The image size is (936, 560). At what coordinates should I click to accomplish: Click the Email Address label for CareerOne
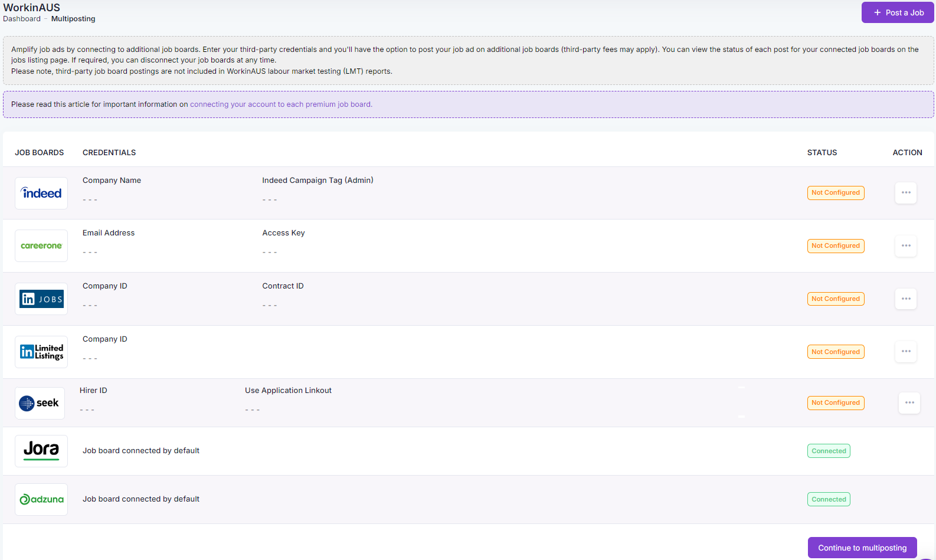tap(109, 233)
